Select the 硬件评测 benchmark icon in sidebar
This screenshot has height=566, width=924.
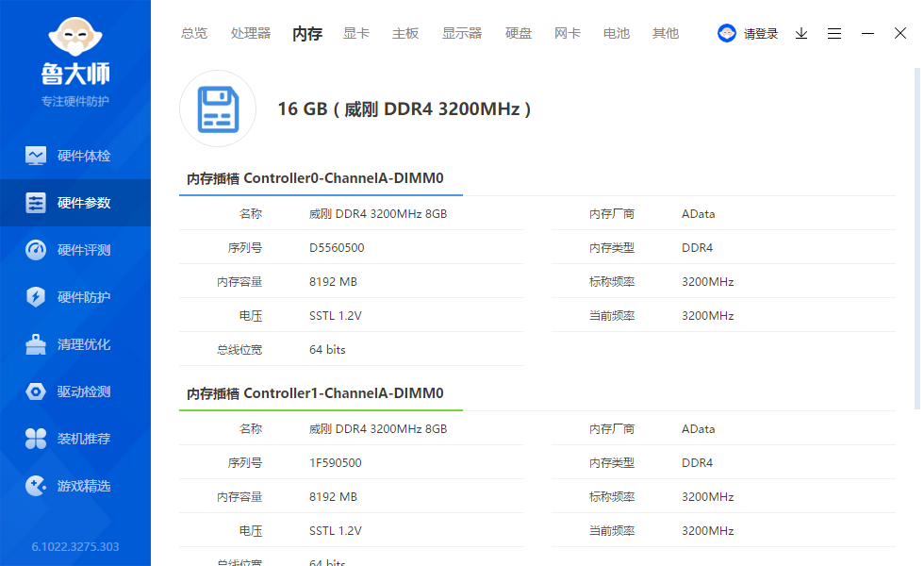coord(75,249)
